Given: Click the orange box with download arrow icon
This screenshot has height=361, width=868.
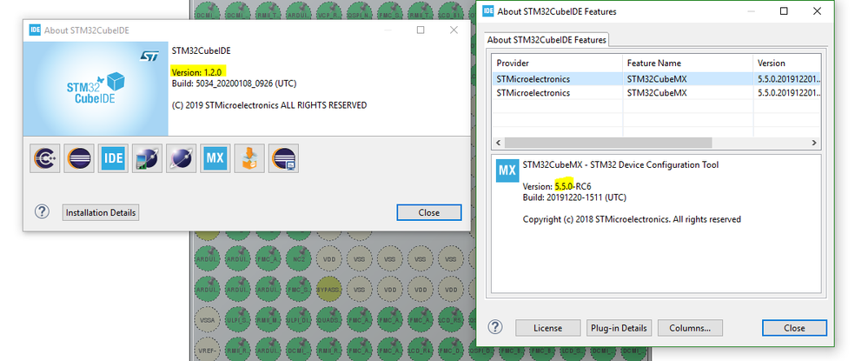Looking at the screenshot, I should coord(249,158).
